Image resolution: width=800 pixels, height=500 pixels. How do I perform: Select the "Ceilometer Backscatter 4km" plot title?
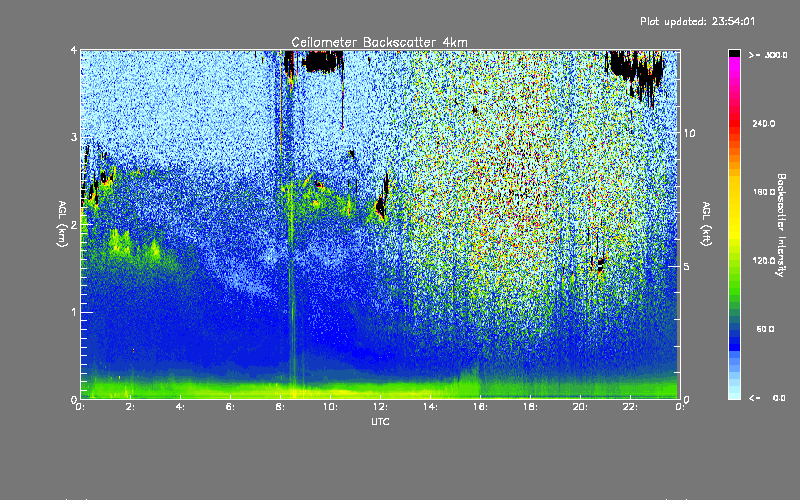click(379, 42)
